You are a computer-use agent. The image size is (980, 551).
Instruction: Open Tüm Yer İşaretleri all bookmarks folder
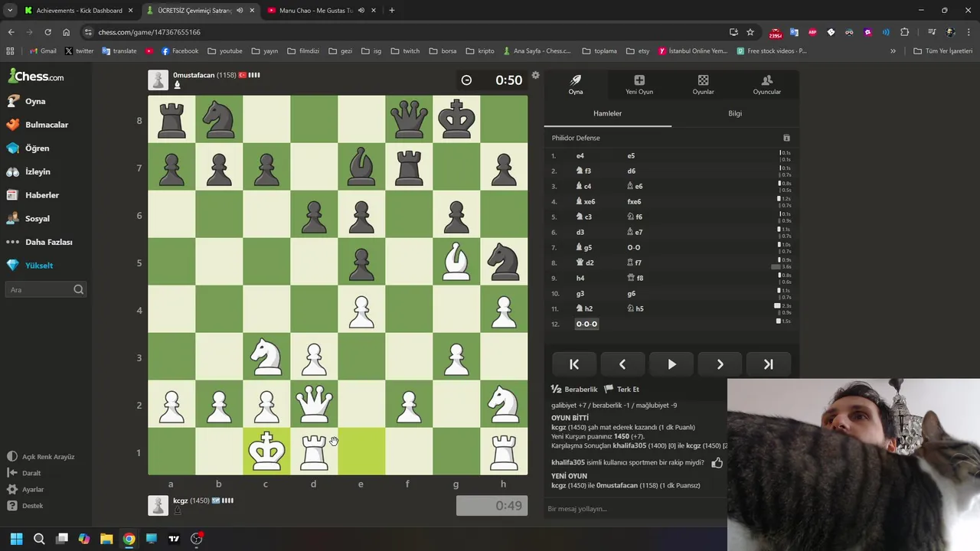click(942, 51)
